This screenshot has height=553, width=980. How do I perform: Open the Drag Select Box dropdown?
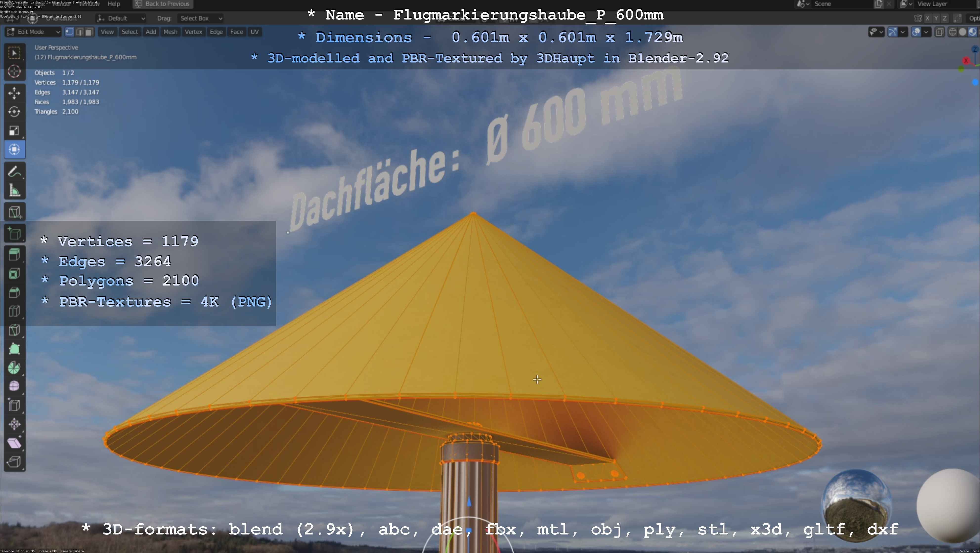200,18
